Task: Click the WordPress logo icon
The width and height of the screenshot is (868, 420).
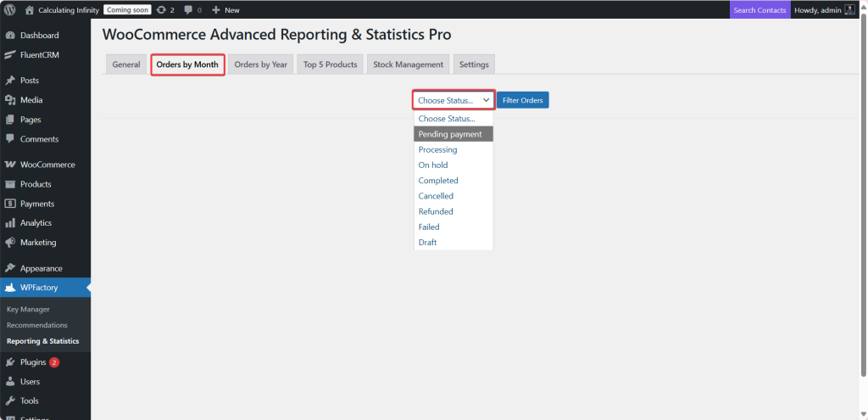Action: (10, 10)
